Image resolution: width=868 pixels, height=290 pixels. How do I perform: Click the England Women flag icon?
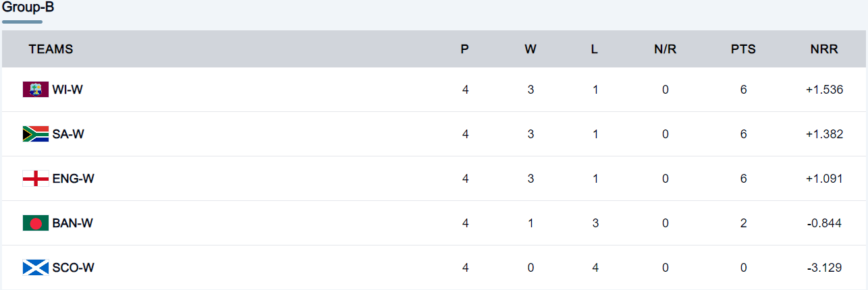[x=35, y=179]
